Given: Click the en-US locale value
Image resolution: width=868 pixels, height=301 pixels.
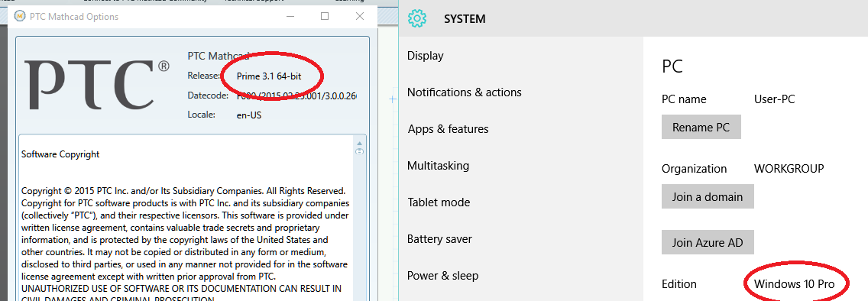Looking at the screenshot, I should (x=248, y=115).
